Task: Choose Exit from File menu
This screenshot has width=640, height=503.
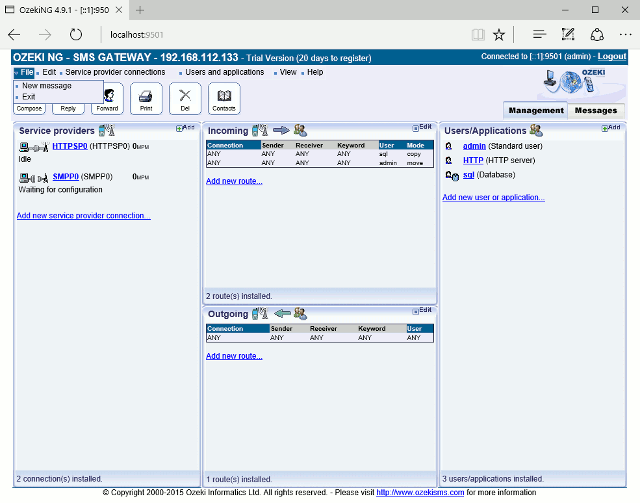Action: [x=29, y=97]
